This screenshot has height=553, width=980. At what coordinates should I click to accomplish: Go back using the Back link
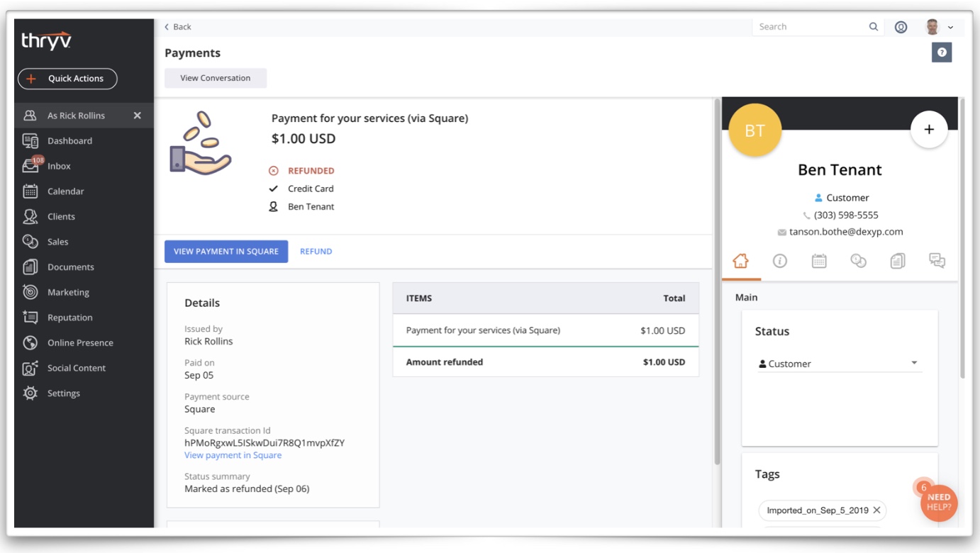178,27
